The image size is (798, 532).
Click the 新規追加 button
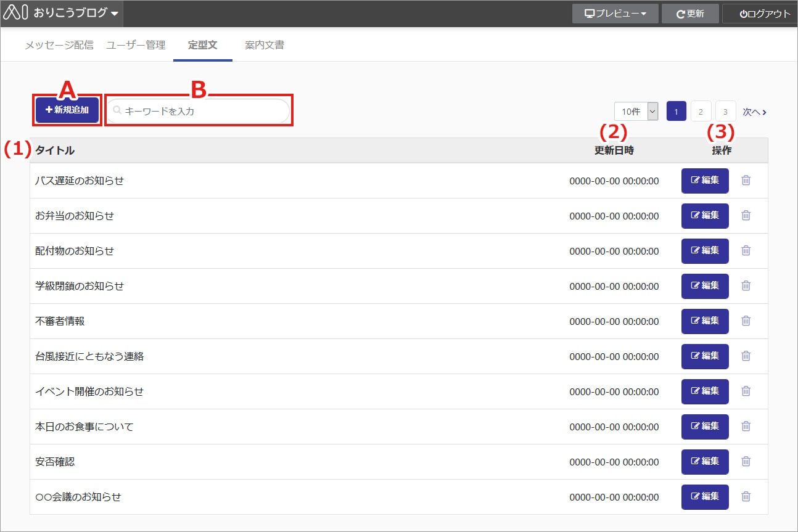tap(67, 110)
